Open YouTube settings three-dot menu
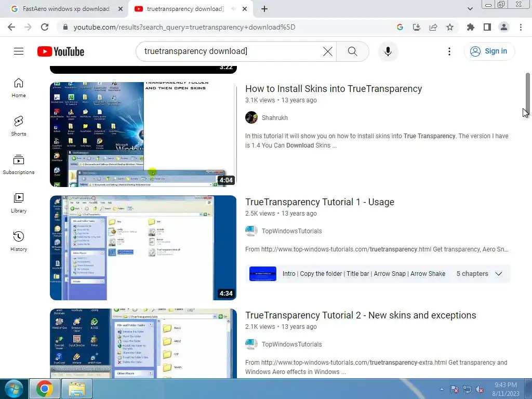Screen dimensions: 532x399 coord(449,51)
